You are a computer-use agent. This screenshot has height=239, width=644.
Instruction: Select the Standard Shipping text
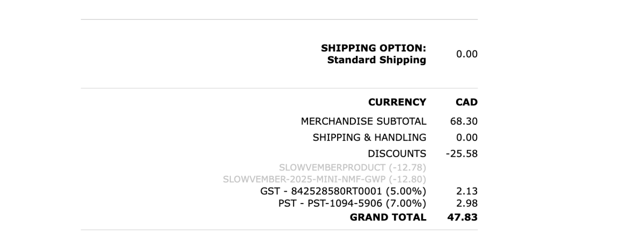click(376, 60)
